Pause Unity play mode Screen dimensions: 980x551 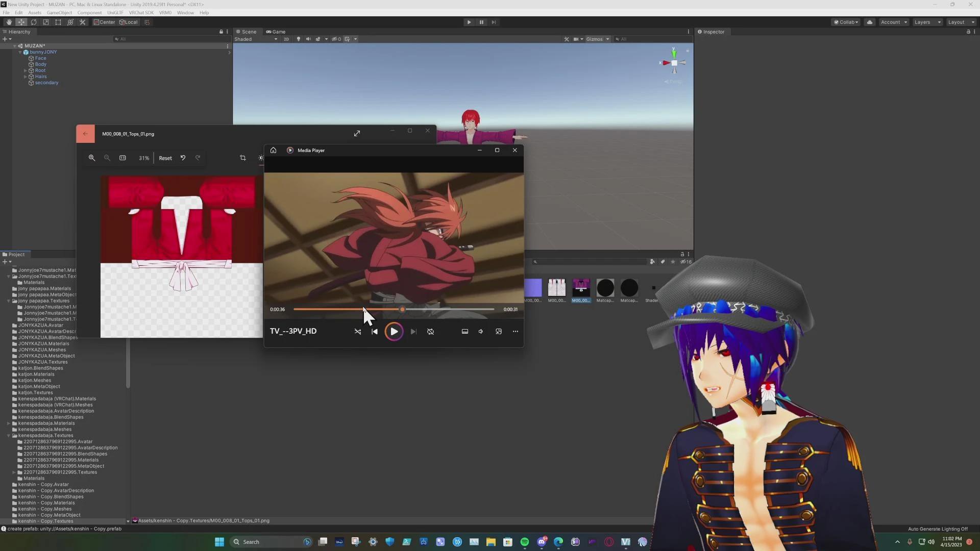click(x=481, y=22)
